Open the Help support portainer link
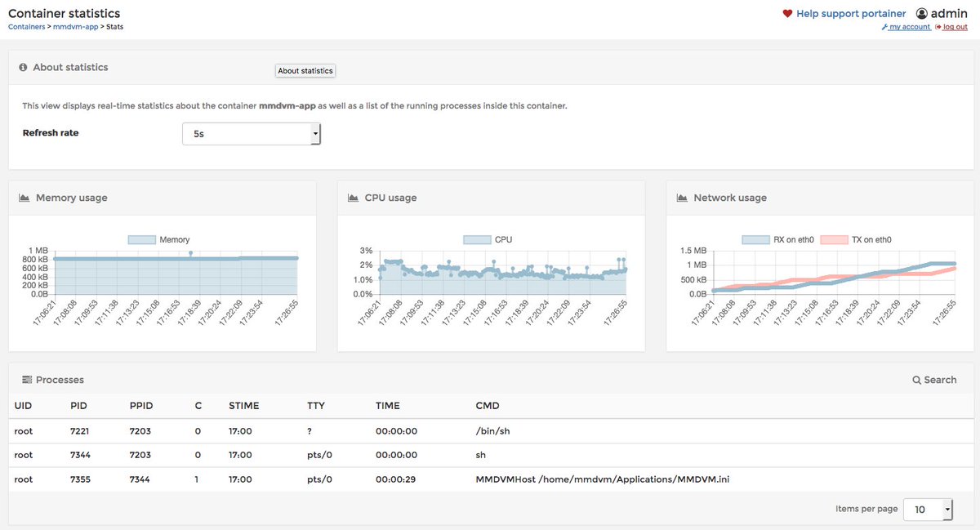Image resolution: width=980 pixels, height=530 pixels. [851, 14]
